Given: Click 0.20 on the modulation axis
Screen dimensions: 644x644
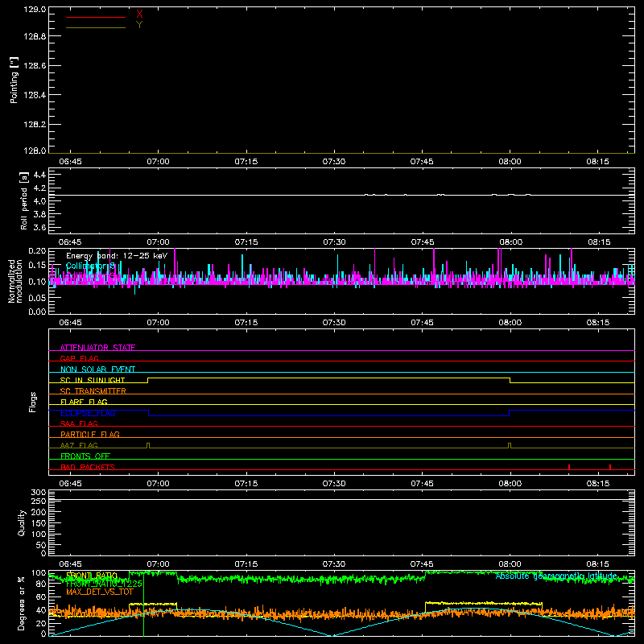Looking at the screenshot, I should (37, 251).
